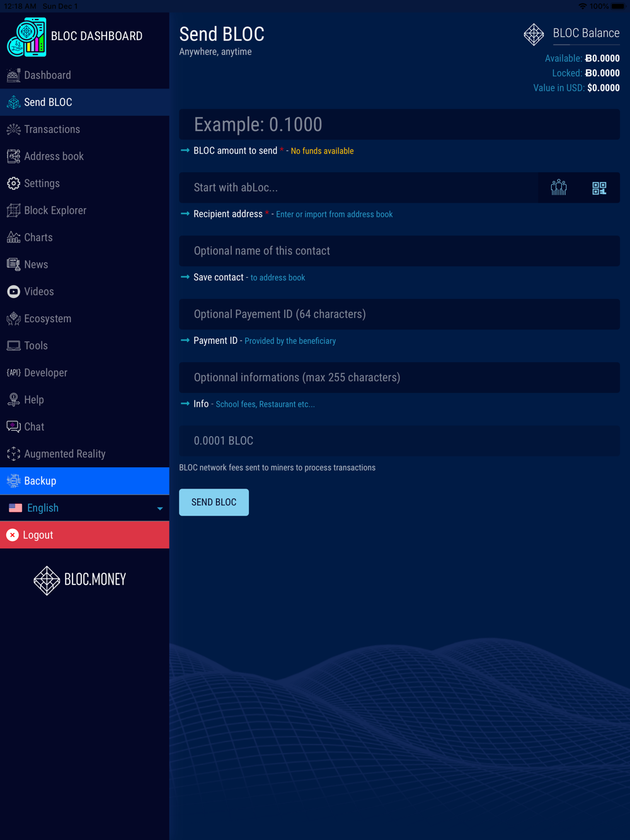Click the Wi-Fi icon in status bar

point(583,6)
